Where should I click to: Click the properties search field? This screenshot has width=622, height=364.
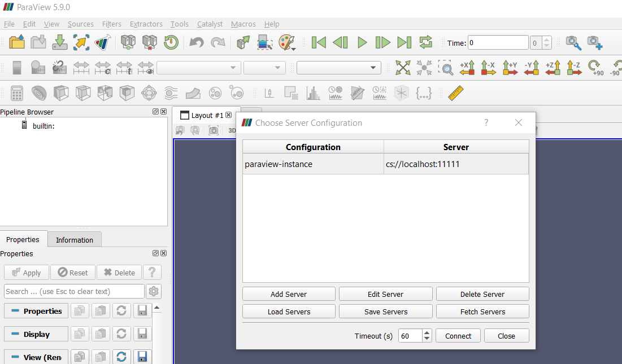pyautogui.click(x=74, y=291)
